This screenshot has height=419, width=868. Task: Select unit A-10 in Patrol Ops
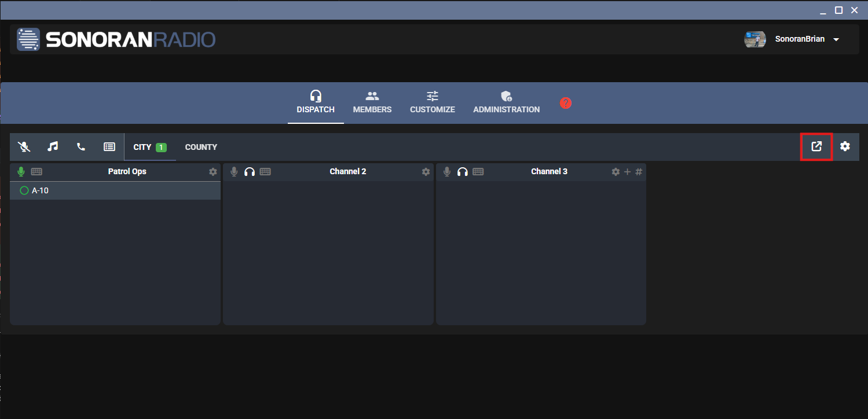(40, 190)
